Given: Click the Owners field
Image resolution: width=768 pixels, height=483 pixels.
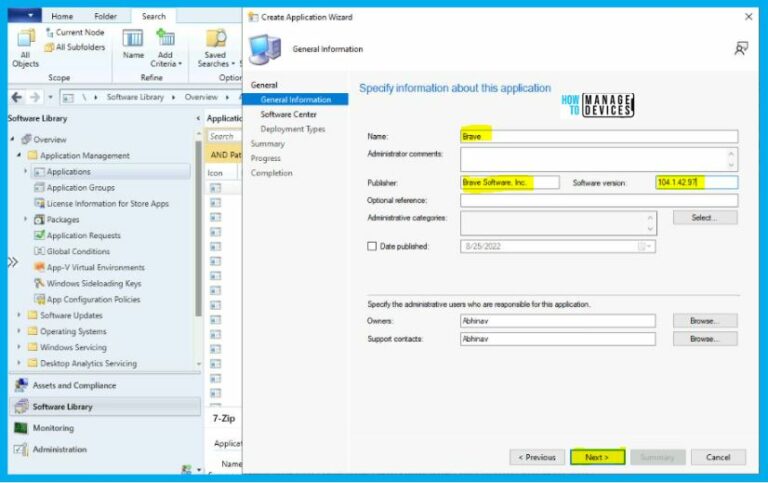Looking at the screenshot, I should [x=558, y=321].
